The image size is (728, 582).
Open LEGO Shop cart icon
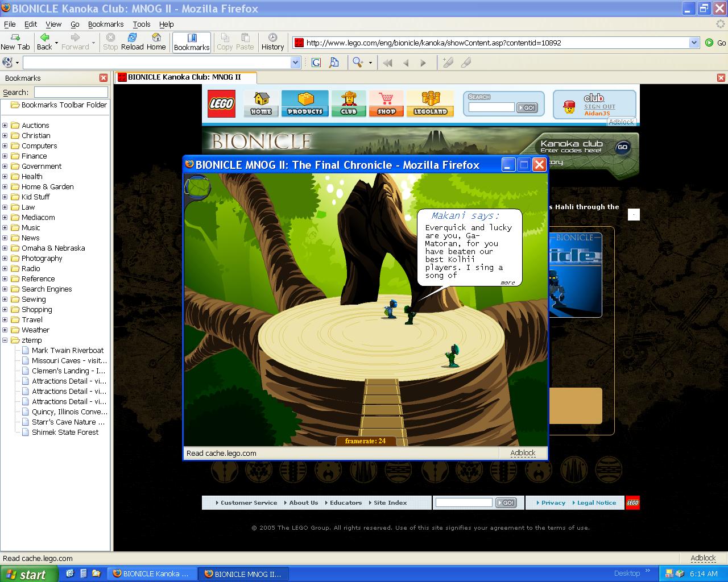(386, 103)
